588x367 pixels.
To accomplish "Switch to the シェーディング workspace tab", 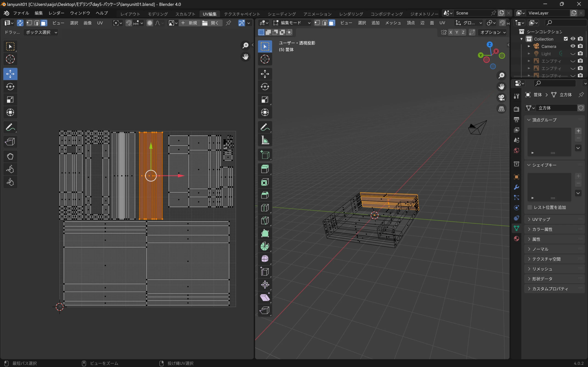I will [282, 14].
